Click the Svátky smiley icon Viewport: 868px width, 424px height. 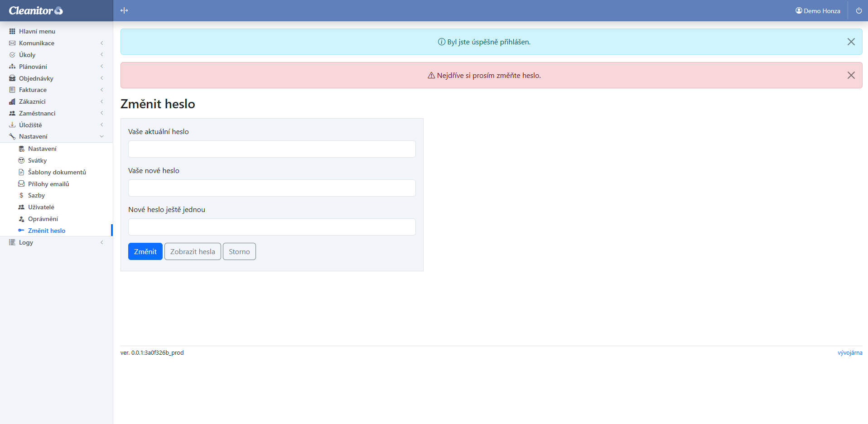21,160
